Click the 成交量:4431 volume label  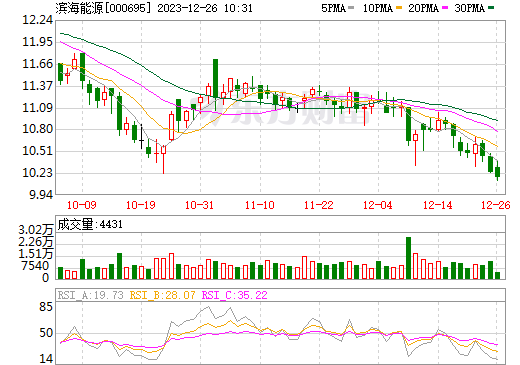(90, 225)
